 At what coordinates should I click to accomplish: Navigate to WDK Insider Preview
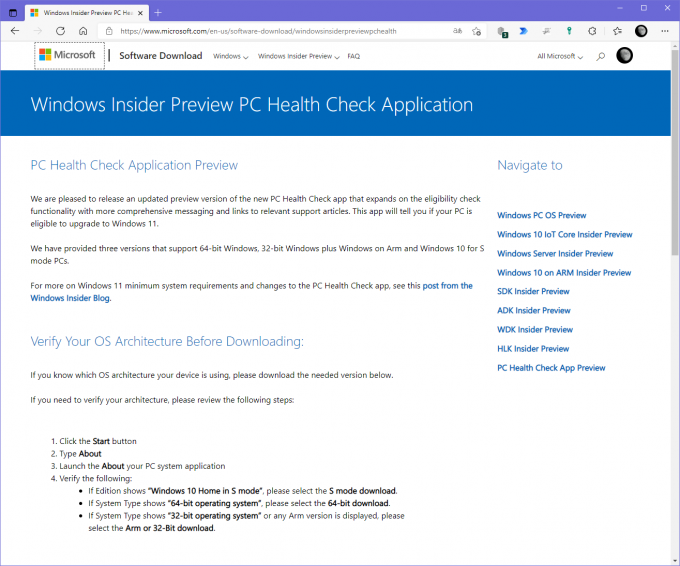click(535, 330)
